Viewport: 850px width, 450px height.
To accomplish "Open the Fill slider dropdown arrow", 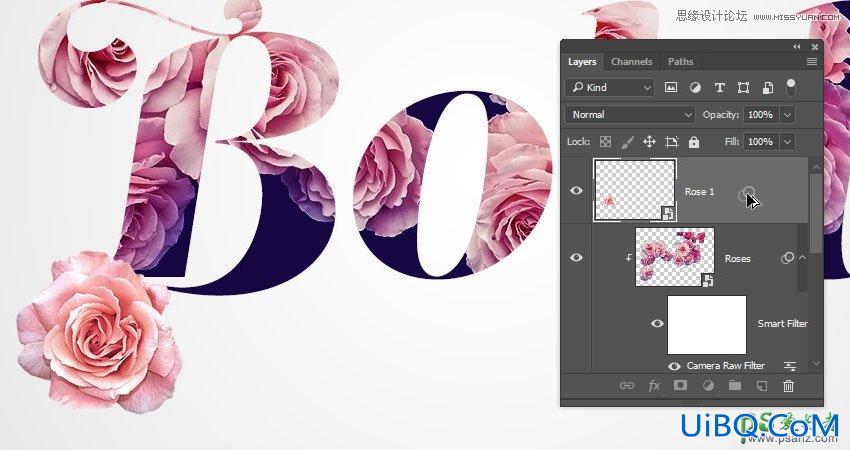I will click(x=787, y=142).
